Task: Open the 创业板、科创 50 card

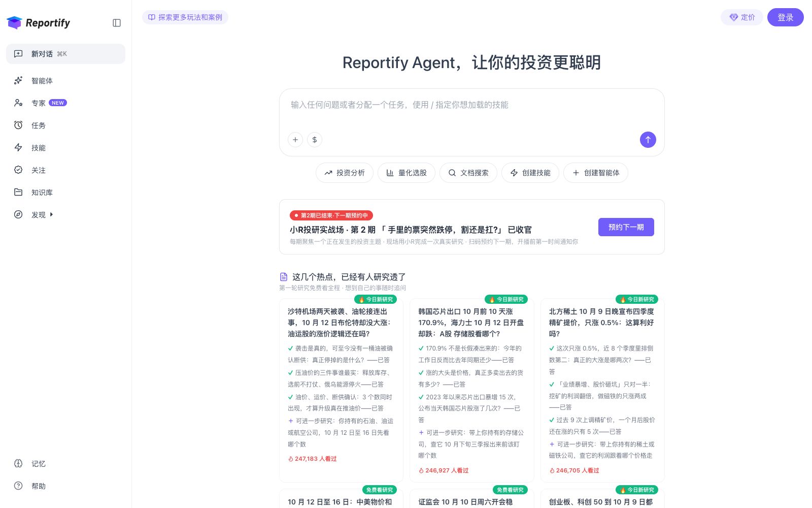Action: (x=602, y=499)
